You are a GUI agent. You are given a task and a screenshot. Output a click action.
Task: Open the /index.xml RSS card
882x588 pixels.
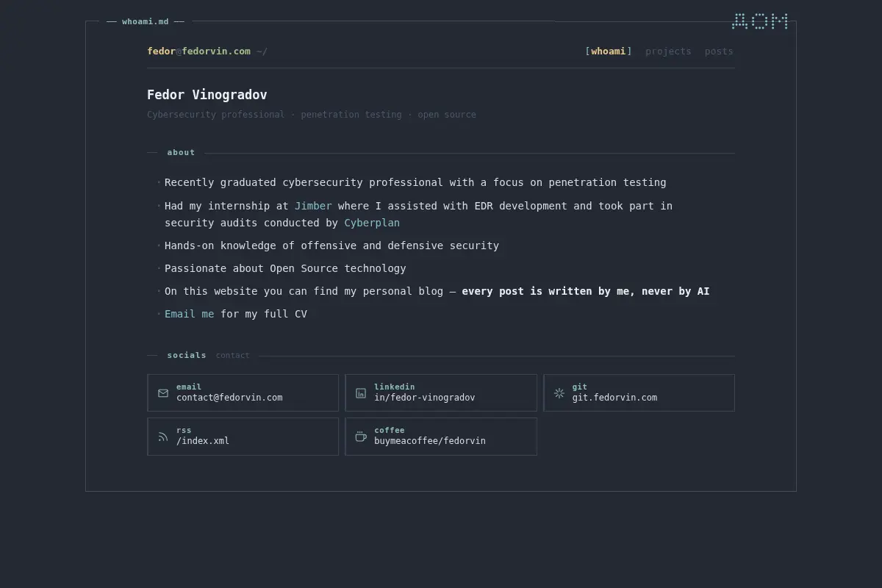(243, 437)
